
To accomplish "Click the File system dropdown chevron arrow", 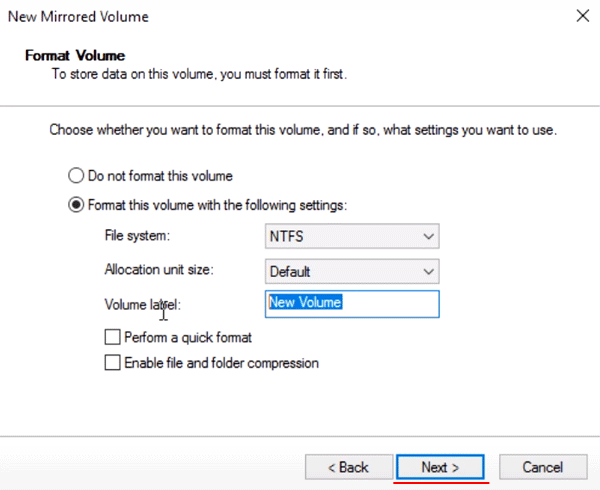I will [x=429, y=236].
